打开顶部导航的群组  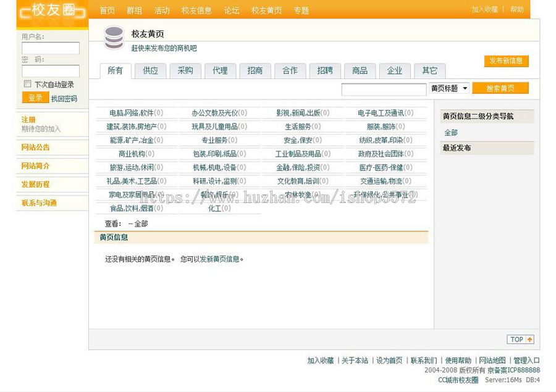(134, 10)
